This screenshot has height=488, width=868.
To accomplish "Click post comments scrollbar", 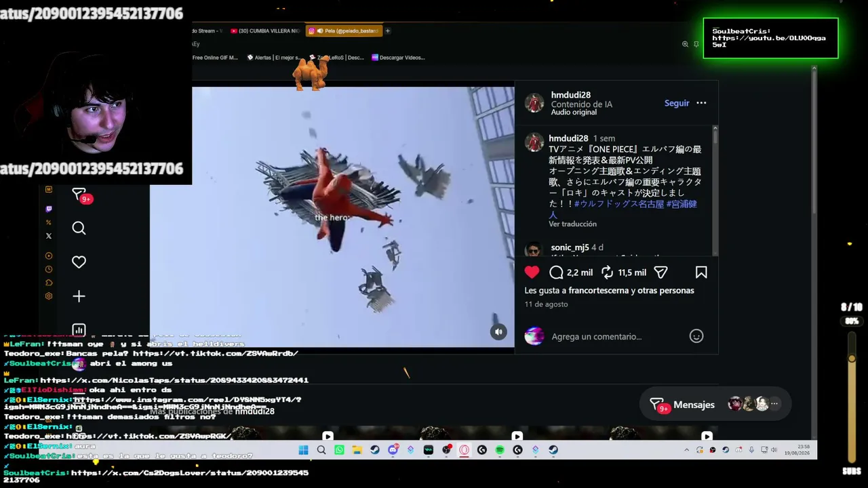I will click(715, 191).
